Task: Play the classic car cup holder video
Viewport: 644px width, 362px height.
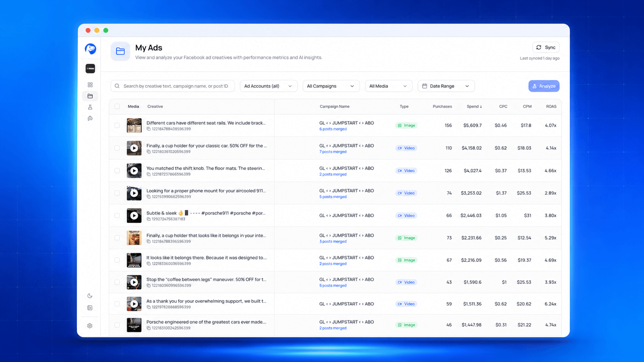Action: (x=134, y=148)
